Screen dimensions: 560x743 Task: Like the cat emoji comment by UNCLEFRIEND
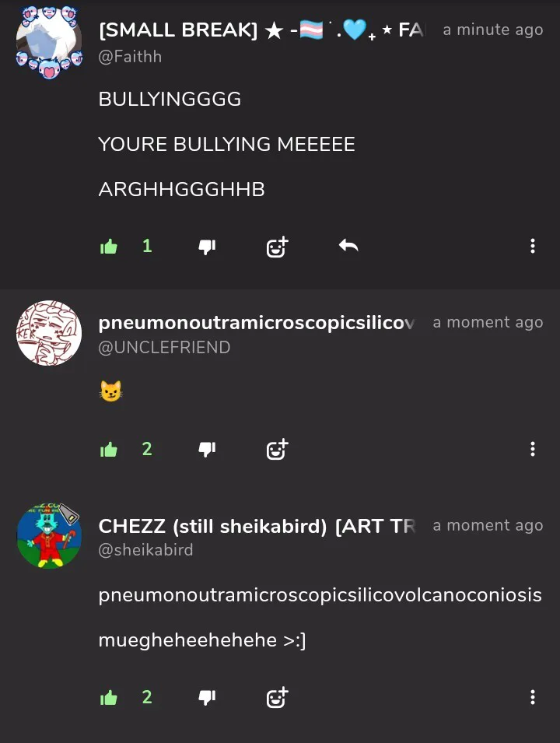109,449
